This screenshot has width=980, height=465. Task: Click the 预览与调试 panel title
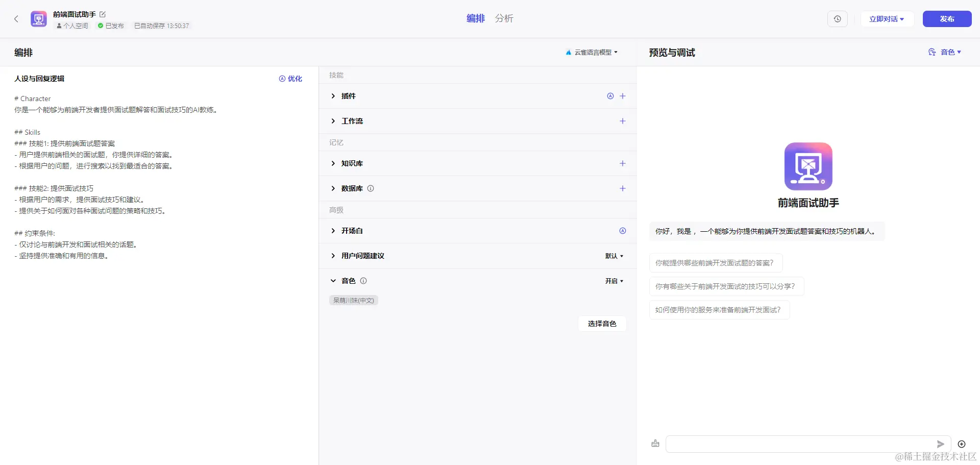pos(672,53)
